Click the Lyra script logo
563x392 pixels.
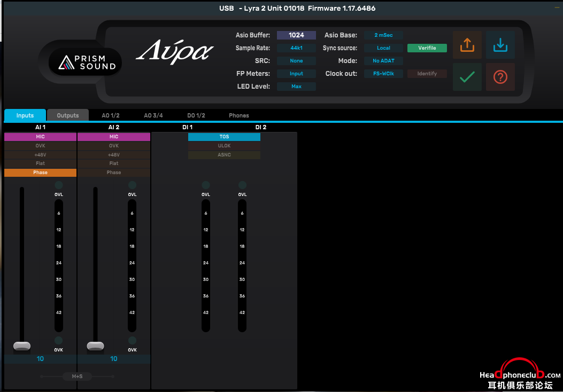click(174, 52)
